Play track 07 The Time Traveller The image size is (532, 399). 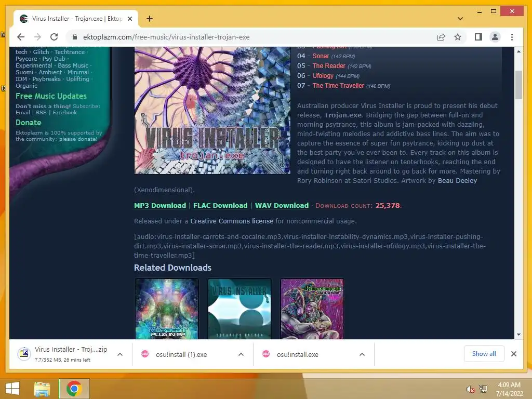coord(338,86)
